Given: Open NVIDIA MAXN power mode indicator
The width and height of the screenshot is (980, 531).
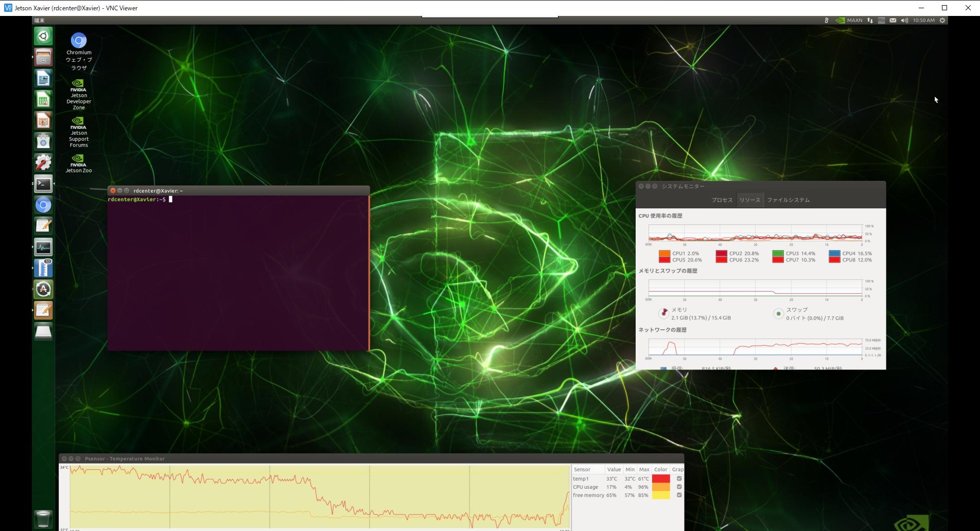Looking at the screenshot, I should [849, 21].
